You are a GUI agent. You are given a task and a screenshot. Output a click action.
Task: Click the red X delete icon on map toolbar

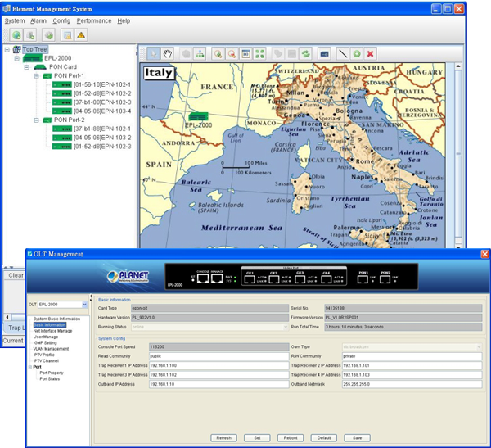[370, 54]
